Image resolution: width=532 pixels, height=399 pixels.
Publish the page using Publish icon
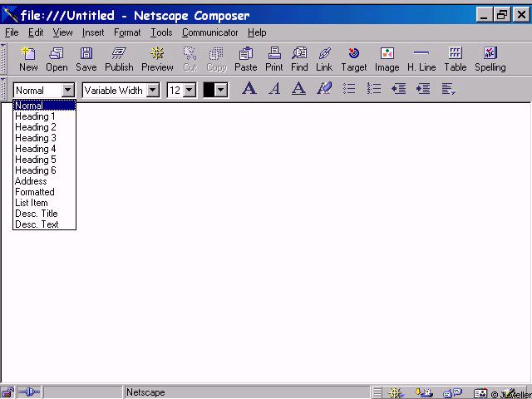click(x=119, y=59)
